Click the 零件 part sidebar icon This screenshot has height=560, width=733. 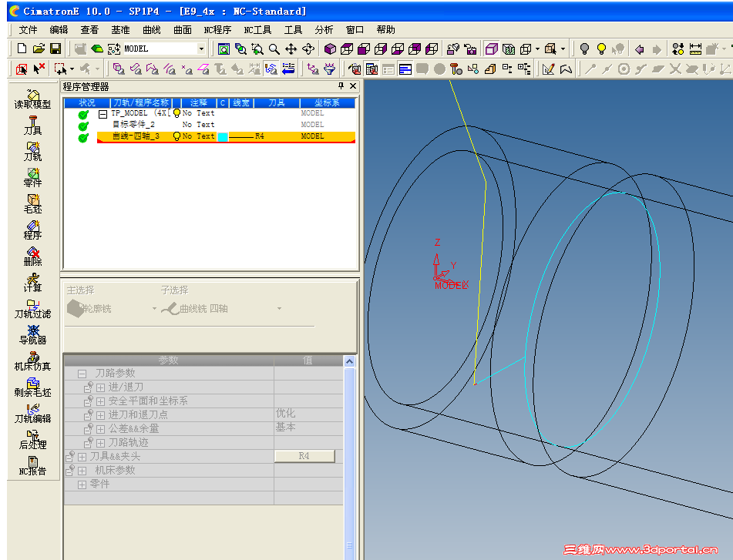tap(32, 177)
